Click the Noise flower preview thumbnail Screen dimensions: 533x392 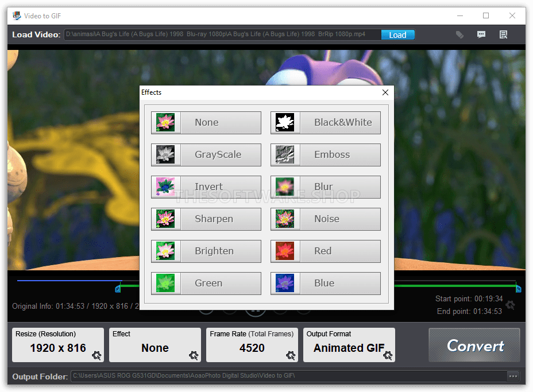(x=285, y=219)
